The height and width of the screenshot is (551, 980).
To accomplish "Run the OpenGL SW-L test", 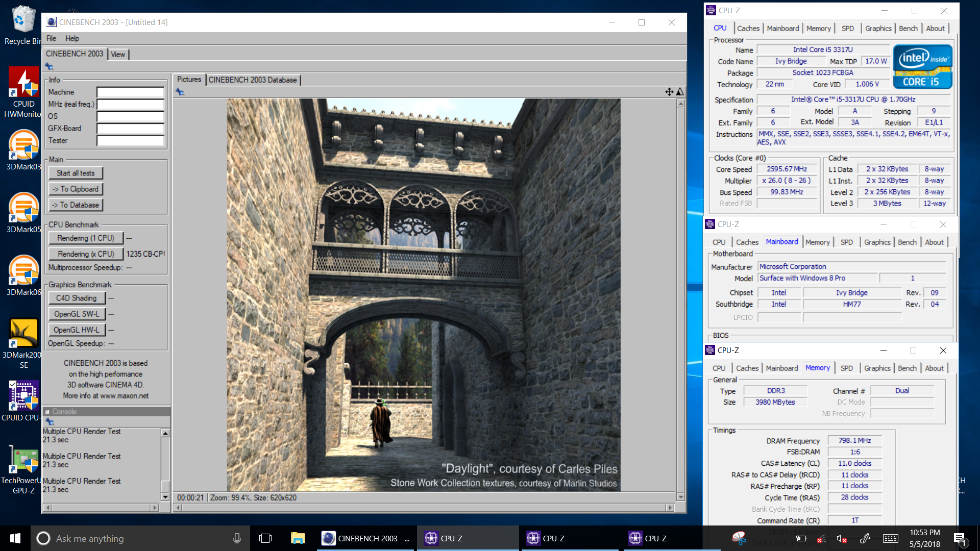I will (77, 314).
